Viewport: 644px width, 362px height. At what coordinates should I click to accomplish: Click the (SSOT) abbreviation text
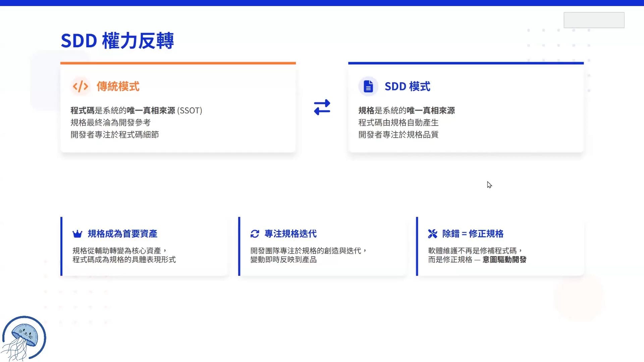pyautogui.click(x=190, y=111)
